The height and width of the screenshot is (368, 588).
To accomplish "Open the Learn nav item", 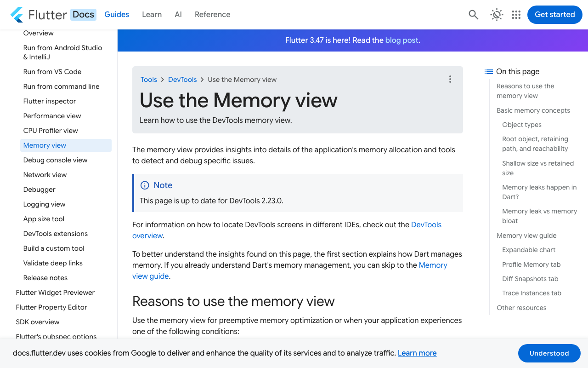I will [x=152, y=15].
